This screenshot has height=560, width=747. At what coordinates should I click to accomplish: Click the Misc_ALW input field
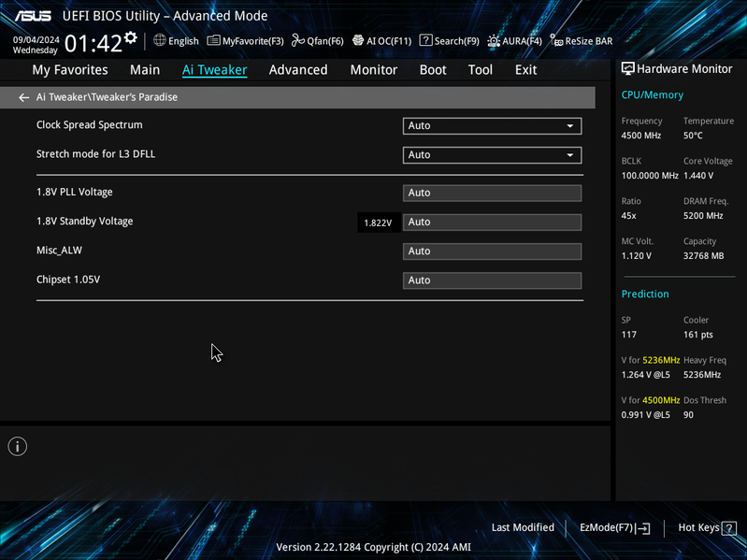492,251
